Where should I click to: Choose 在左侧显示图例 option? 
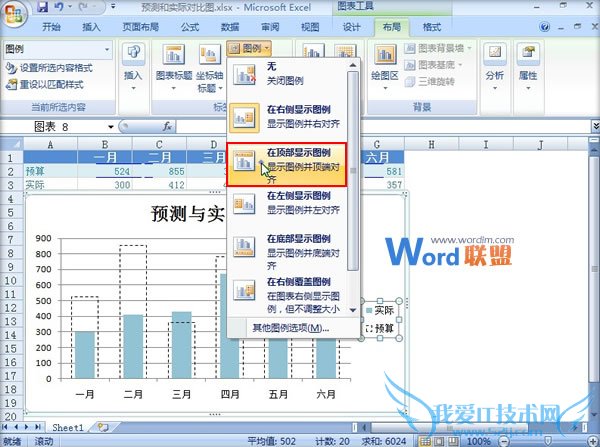click(287, 203)
